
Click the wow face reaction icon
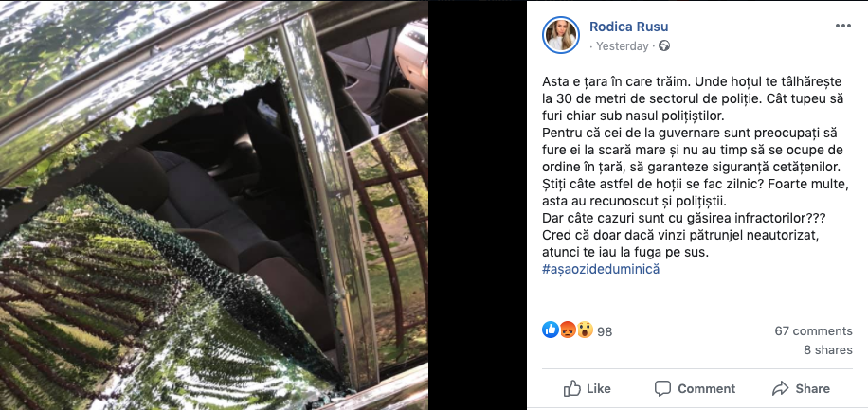(585, 330)
